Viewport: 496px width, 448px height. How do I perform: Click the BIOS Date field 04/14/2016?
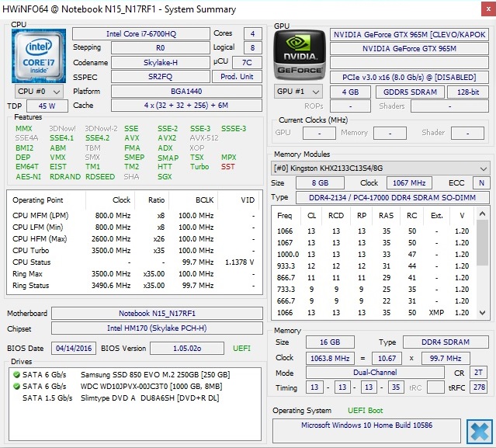74,349
